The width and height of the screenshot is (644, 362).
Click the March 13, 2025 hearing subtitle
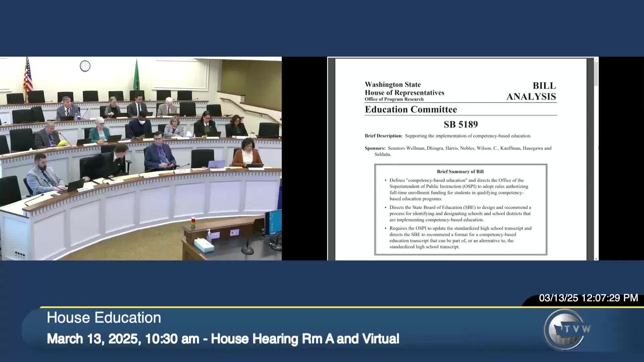point(223,339)
